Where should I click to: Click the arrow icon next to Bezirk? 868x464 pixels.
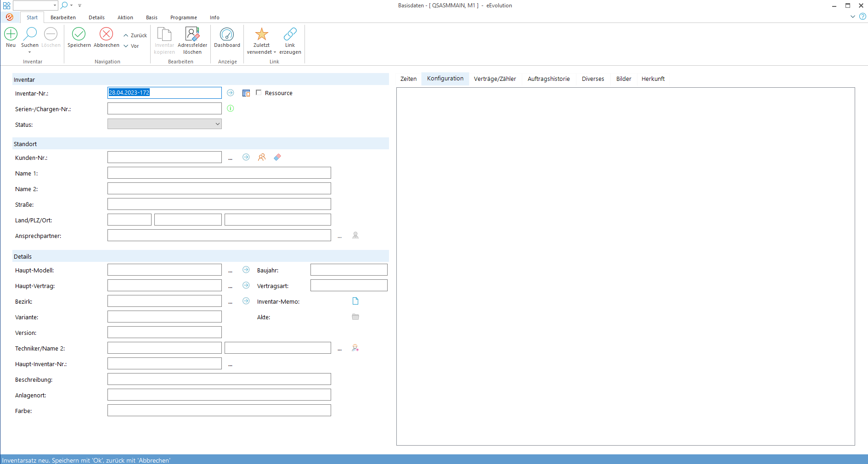pyautogui.click(x=246, y=301)
